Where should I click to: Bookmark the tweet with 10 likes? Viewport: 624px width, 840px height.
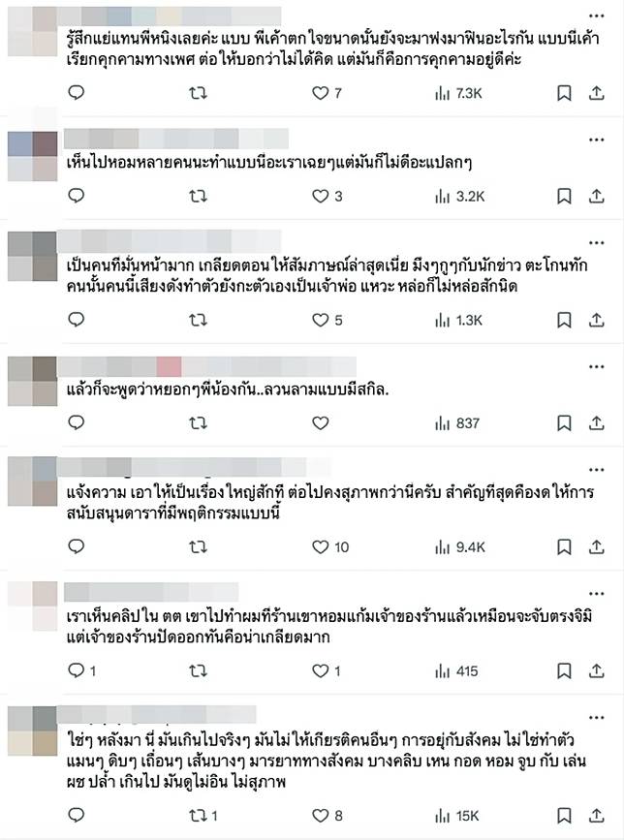pos(564,547)
